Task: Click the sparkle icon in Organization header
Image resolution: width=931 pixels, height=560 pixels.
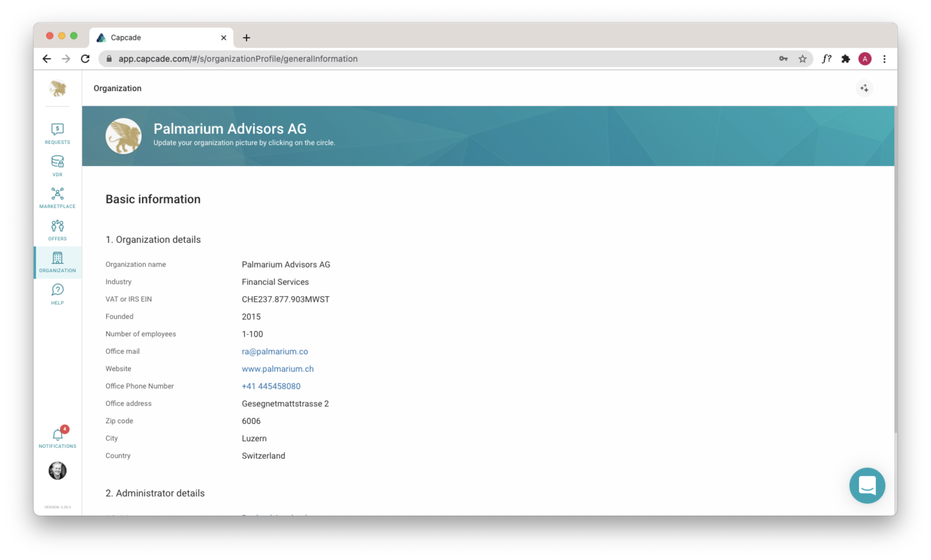Action: click(x=864, y=88)
